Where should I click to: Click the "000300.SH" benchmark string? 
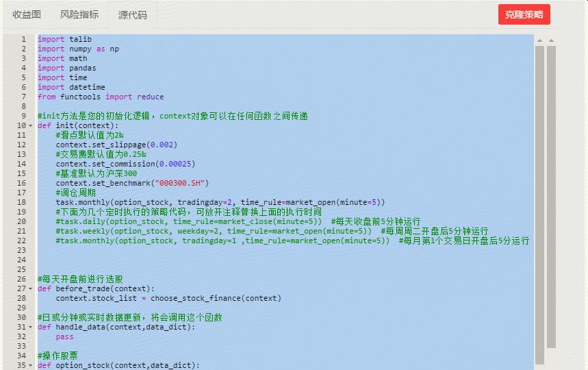[179, 183]
